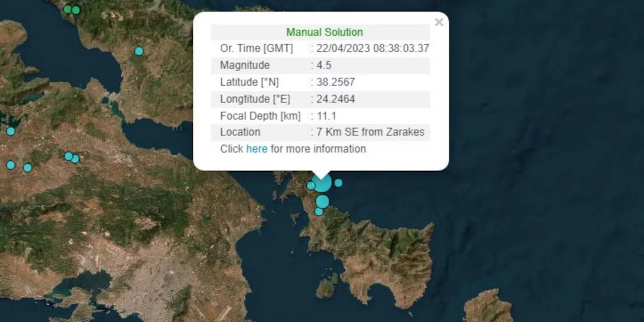644x322 pixels.
Task: Click the right marker of the overlapping cyan inland pair
Action: (x=75, y=159)
